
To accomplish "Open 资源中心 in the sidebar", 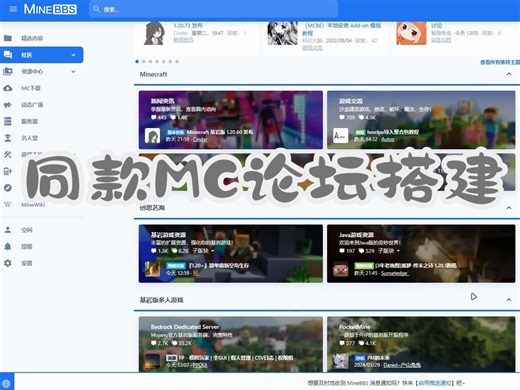I will click(x=32, y=71).
